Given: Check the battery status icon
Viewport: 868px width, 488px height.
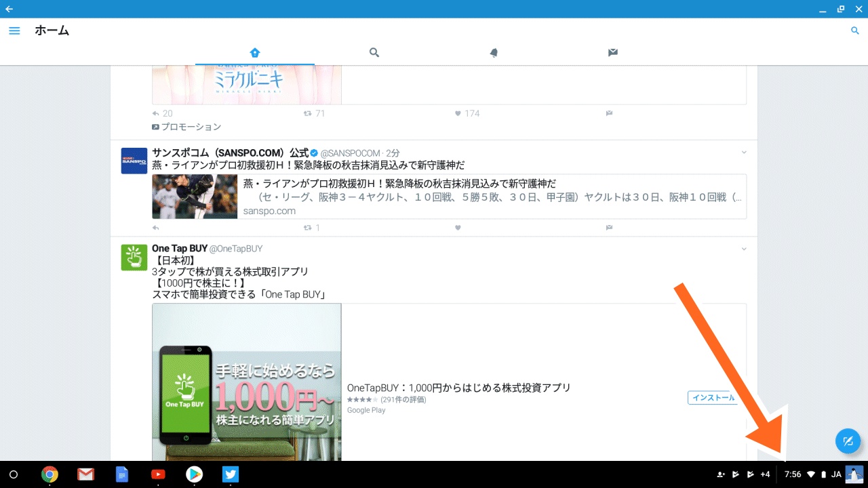Looking at the screenshot, I should [824, 474].
